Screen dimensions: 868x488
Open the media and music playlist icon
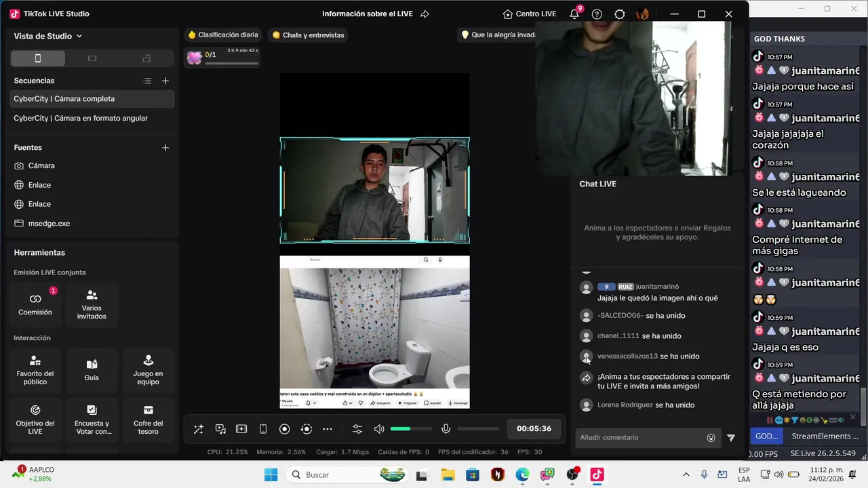tap(220, 429)
